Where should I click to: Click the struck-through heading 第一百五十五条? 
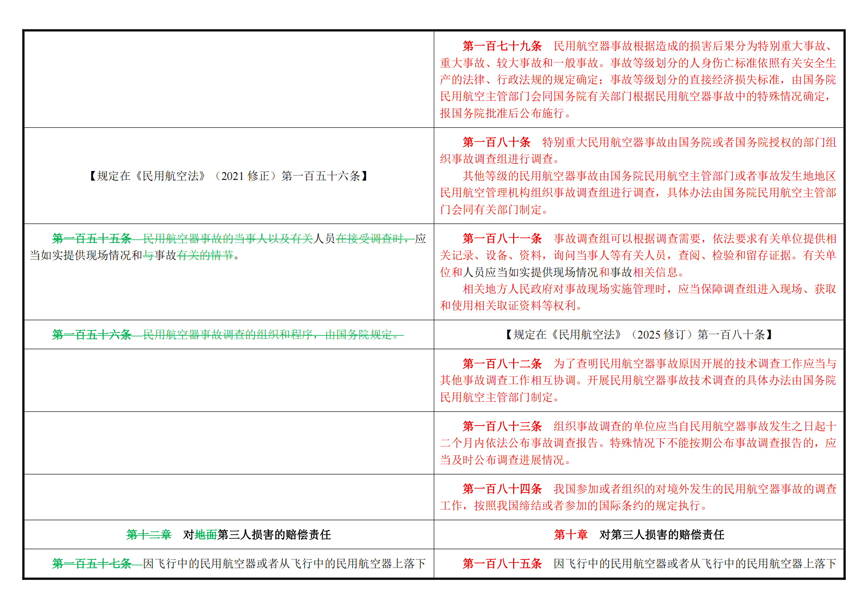92,239
